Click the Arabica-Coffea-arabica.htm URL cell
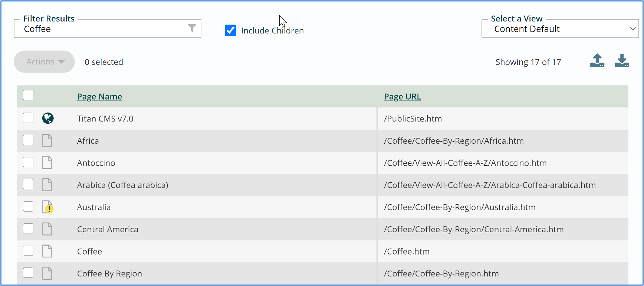644x286 pixels. [490, 185]
